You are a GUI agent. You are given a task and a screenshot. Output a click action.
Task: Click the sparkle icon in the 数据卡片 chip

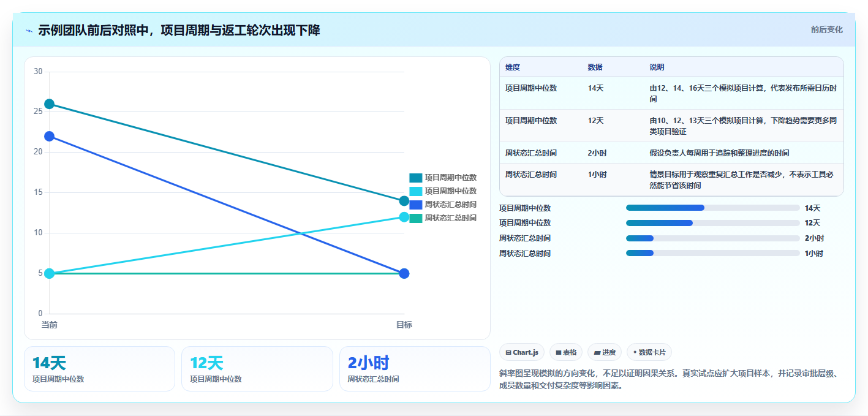click(x=635, y=352)
